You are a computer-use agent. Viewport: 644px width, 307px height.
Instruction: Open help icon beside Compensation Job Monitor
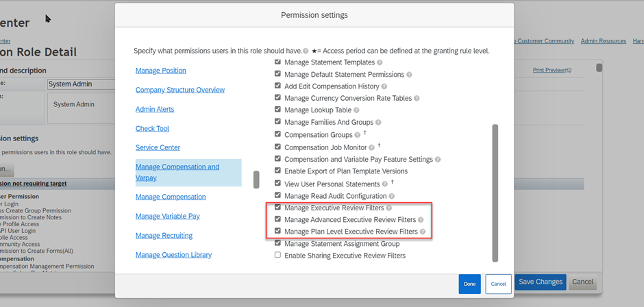pyautogui.click(x=372, y=147)
